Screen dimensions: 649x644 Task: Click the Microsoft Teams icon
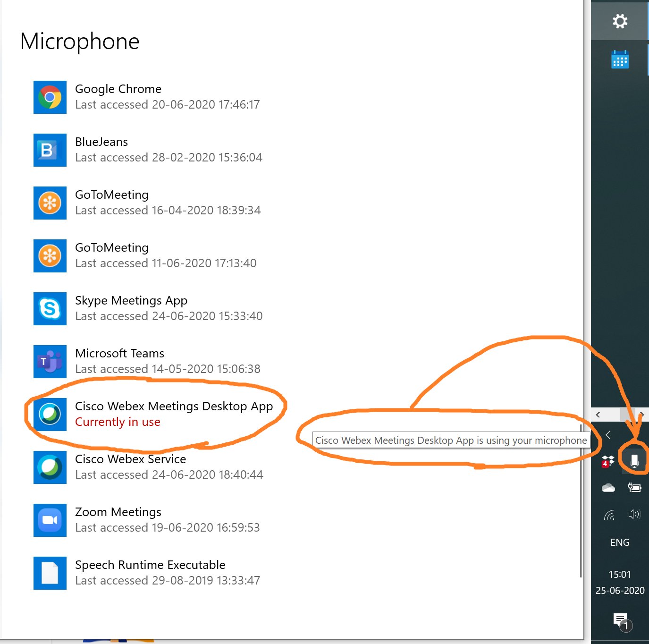[x=50, y=361]
